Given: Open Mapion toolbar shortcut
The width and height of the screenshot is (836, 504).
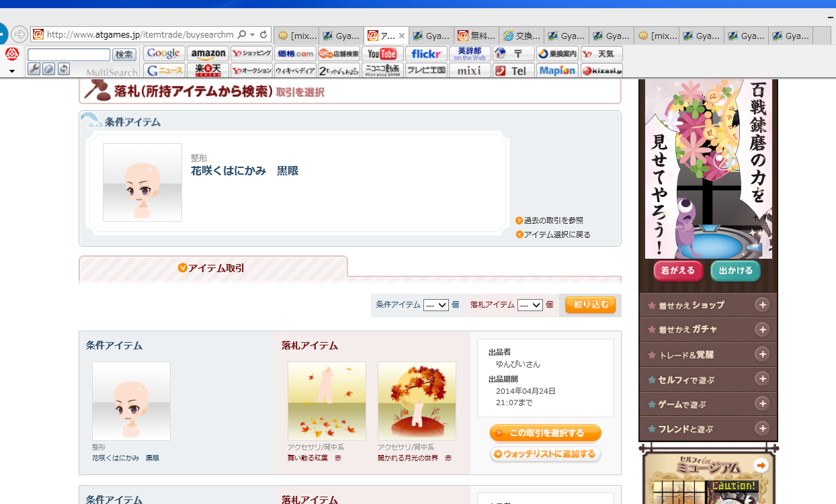Looking at the screenshot, I should click(x=557, y=70).
